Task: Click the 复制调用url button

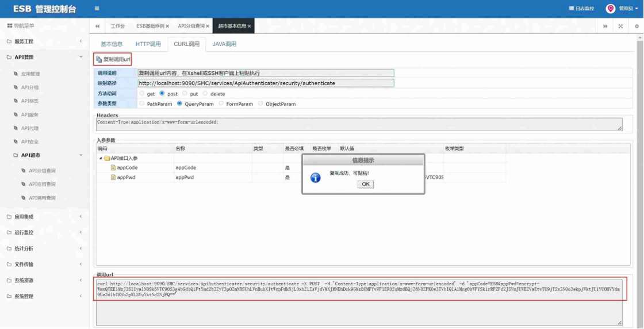Action: pos(113,60)
